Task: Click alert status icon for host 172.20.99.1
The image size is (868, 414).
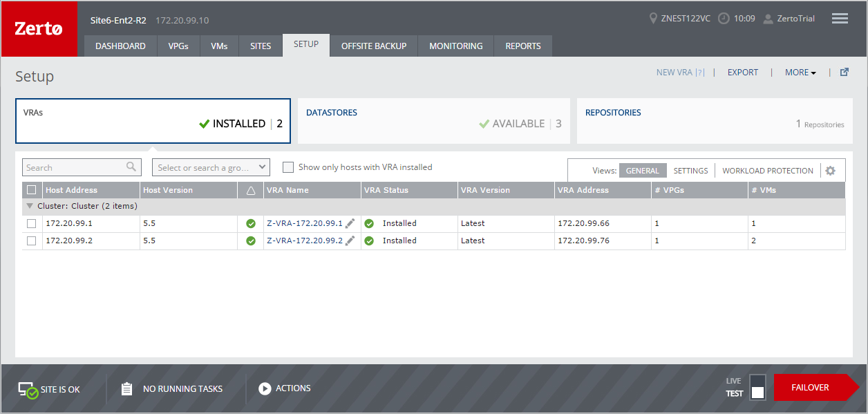Action: (251, 223)
